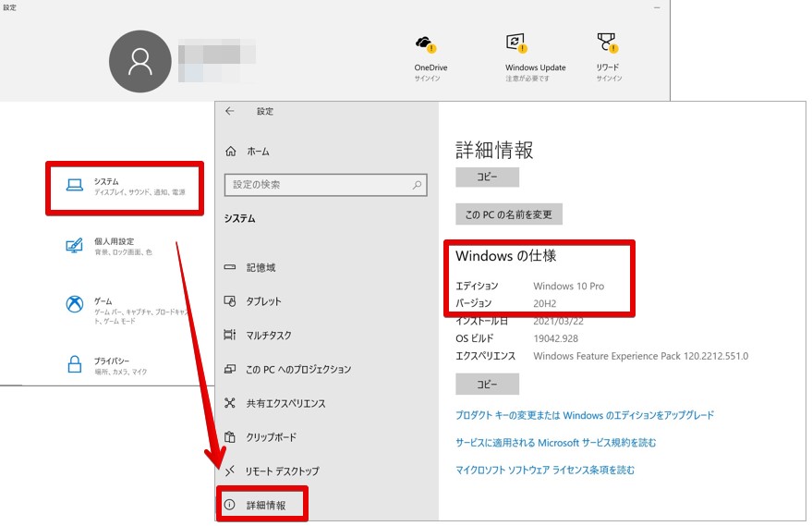
Task: Click 個人用設定 category title text
Action: 114,241
